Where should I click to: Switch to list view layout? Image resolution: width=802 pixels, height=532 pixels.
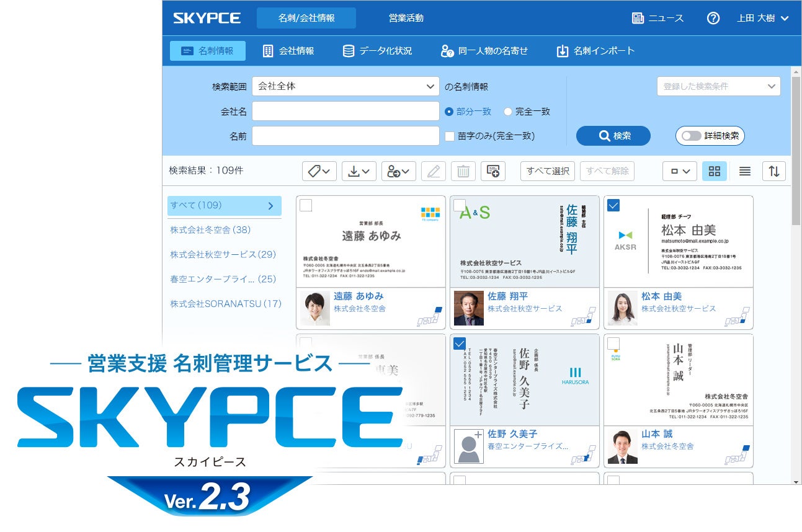[745, 171]
